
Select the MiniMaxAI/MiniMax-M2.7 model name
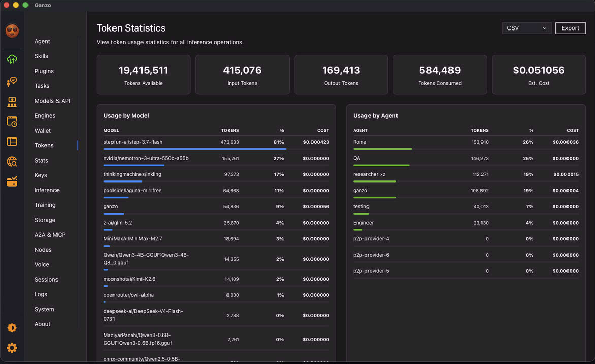(x=133, y=239)
